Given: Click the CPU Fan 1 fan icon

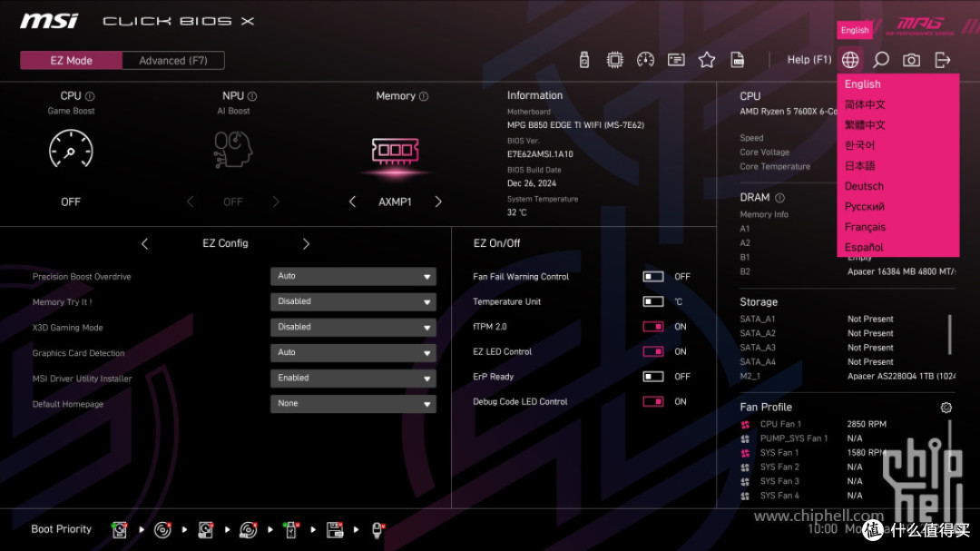Looking at the screenshot, I should point(745,425).
